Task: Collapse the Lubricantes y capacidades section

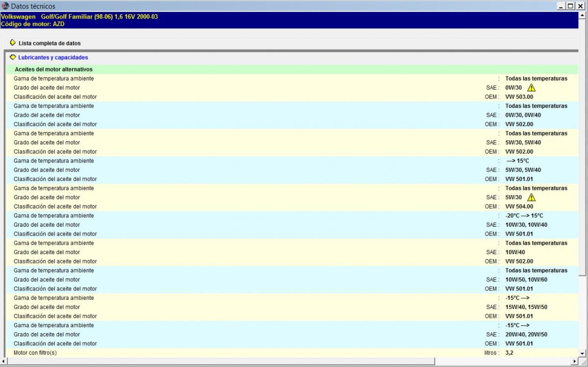Action: 53,57
